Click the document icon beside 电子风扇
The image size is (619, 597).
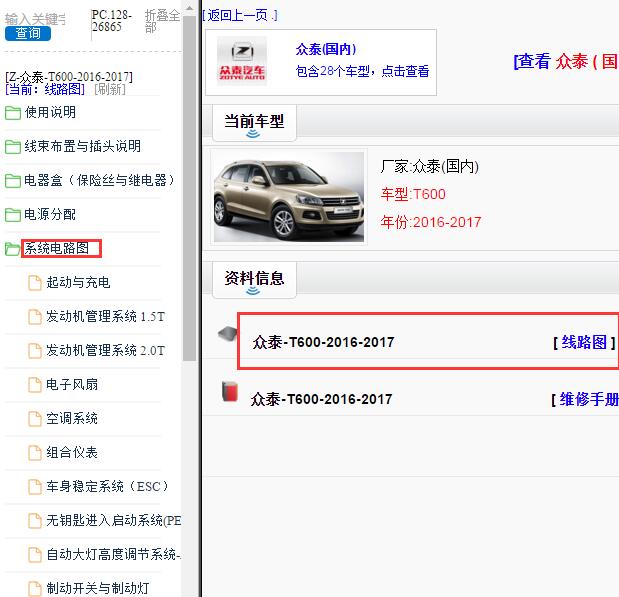click(35, 385)
